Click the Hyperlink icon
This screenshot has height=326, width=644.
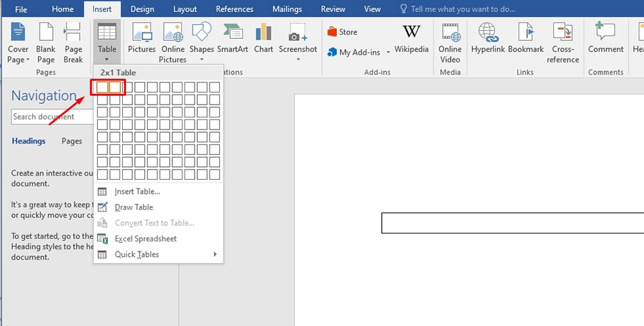point(488,32)
